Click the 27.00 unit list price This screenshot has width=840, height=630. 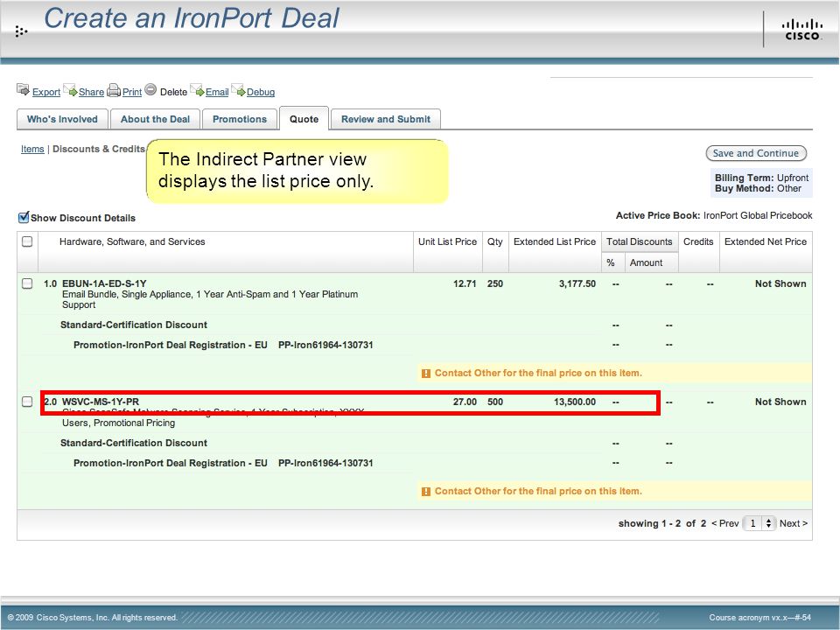coord(465,402)
